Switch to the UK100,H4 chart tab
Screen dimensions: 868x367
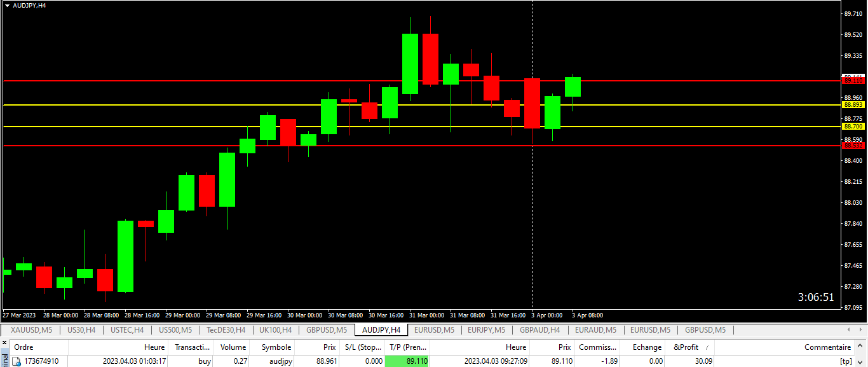tap(276, 330)
